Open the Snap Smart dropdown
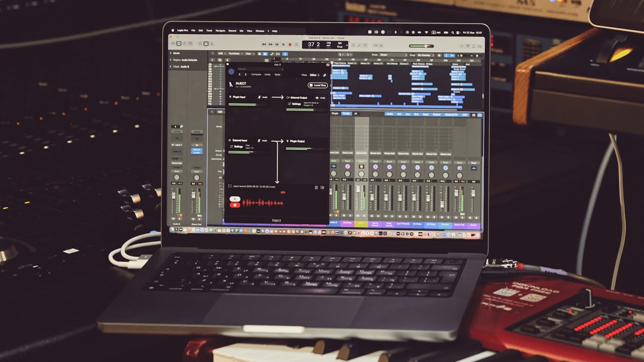This screenshot has height=362, width=644. tap(393, 55)
